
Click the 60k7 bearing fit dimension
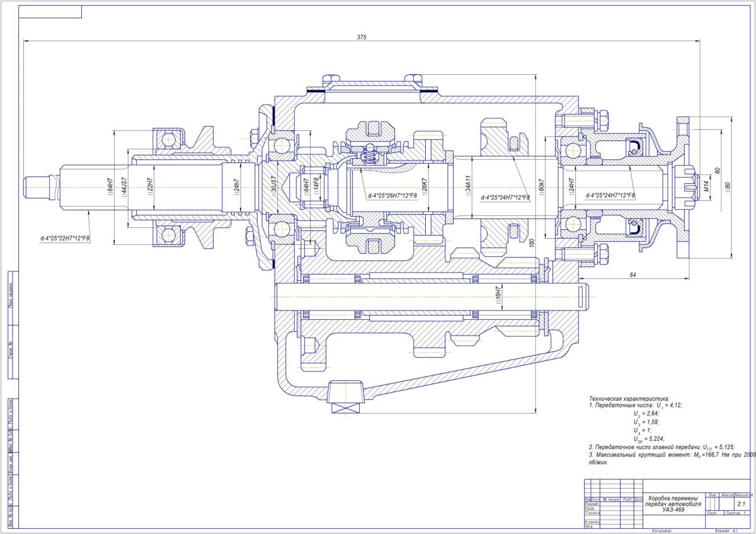[x=541, y=188]
